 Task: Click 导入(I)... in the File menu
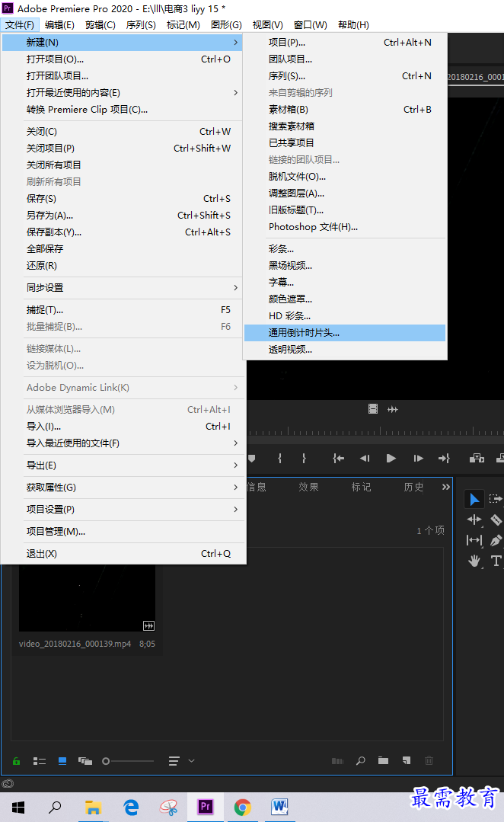(x=122, y=426)
